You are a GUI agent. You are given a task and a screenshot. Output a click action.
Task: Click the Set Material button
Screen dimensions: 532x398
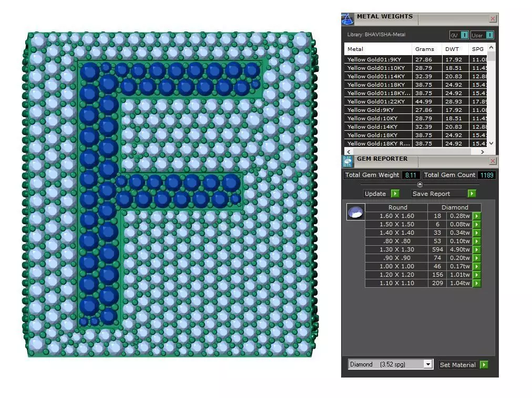(x=459, y=365)
